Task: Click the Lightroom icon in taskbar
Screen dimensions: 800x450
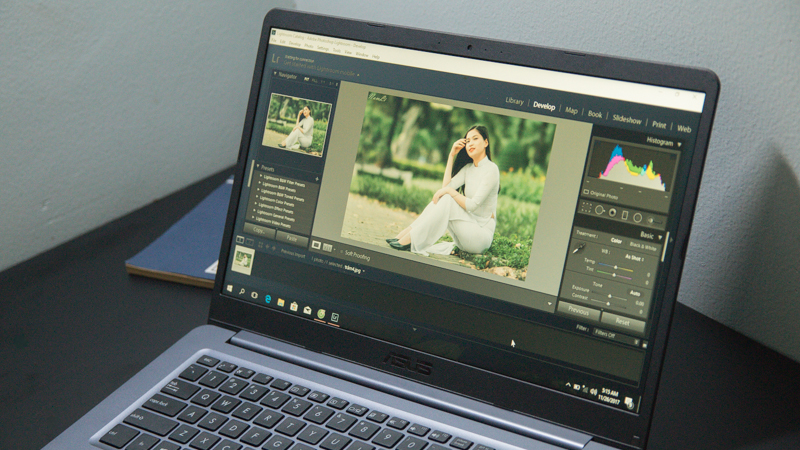Action: coord(335,317)
